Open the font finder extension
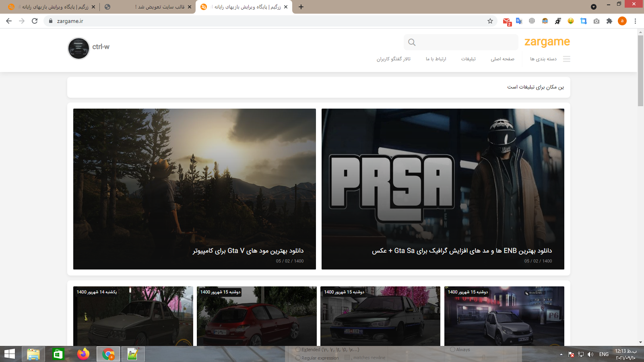Screen dimensions: 644x362 click(x=558, y=21)
